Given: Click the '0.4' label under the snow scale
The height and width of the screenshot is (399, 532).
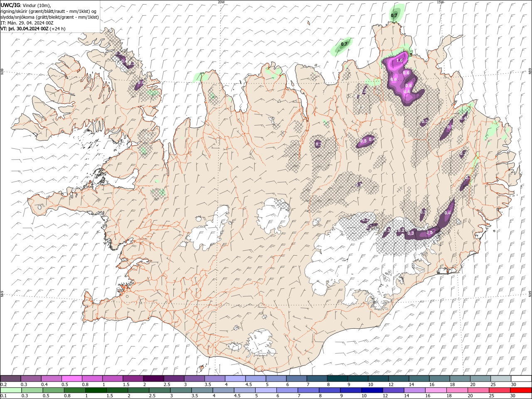Looking at the screenshot, I should coord(44,384).
